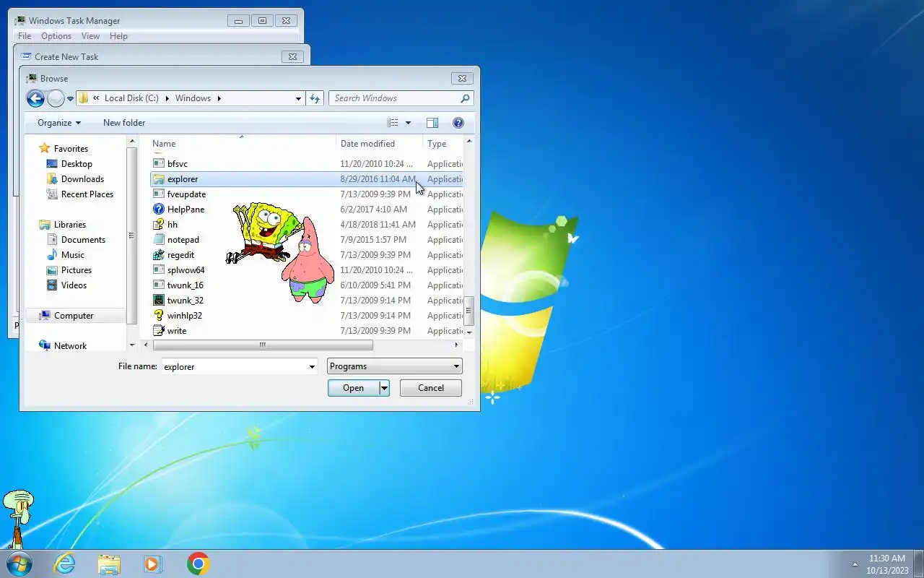Open Videos library

coord(74,285)
